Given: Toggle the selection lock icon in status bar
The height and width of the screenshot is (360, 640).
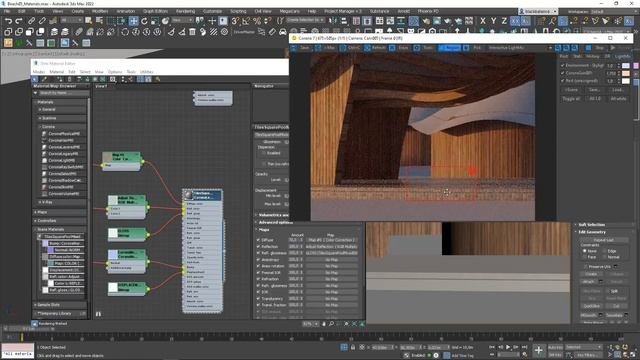Looking at the screenshot, I should [353, 347].
